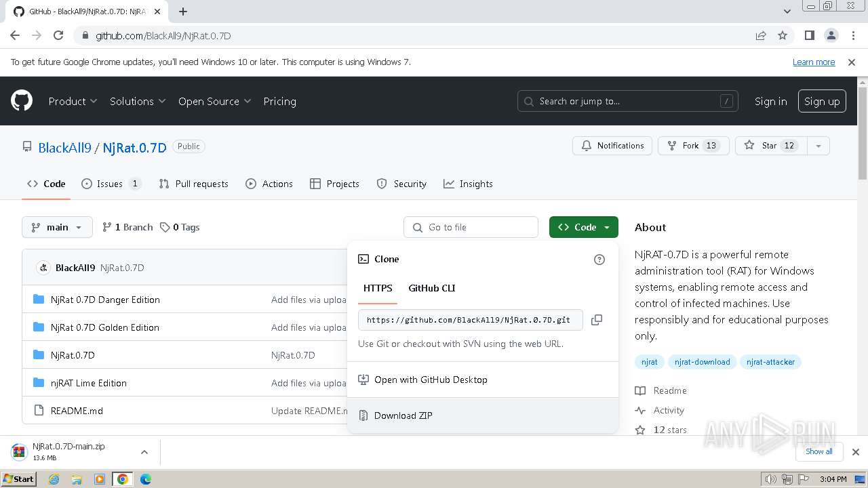Open media player from taskbar

click(x=100, y=479)
